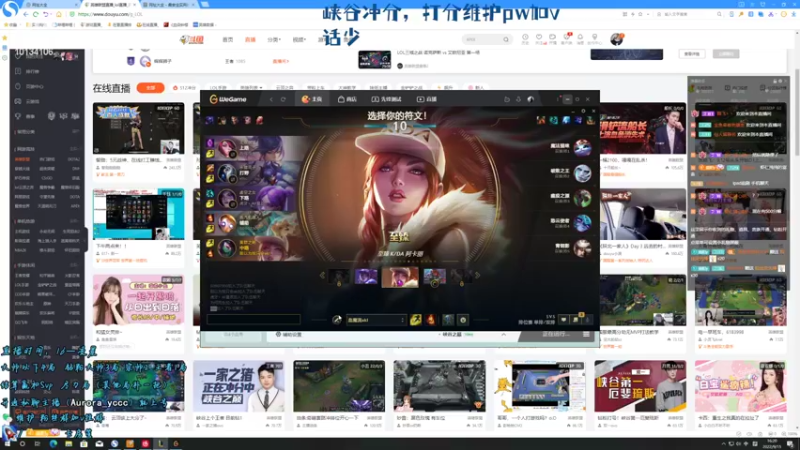Click browser home button
Viewport: 800px width, 450px height.
(x=58, y=14)
